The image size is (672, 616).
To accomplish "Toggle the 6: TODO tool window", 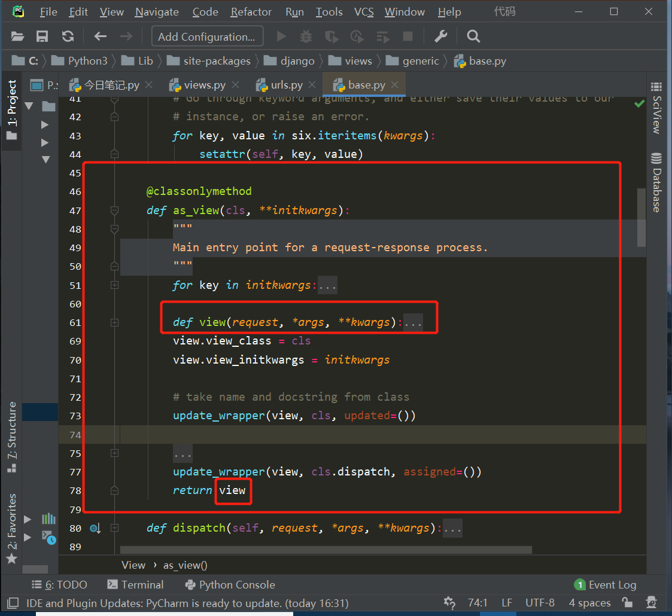I will click(x=60, y=585).
